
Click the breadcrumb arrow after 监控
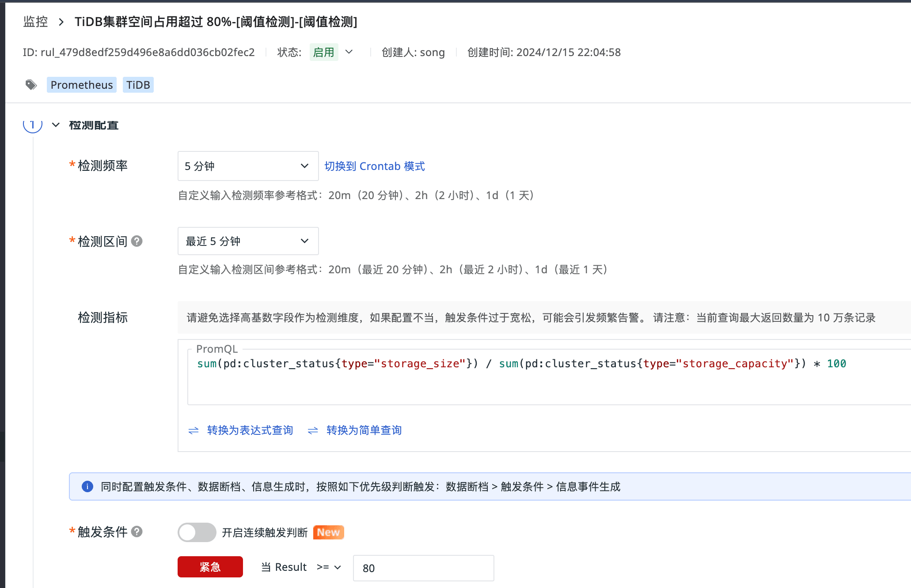pos(61,22)
